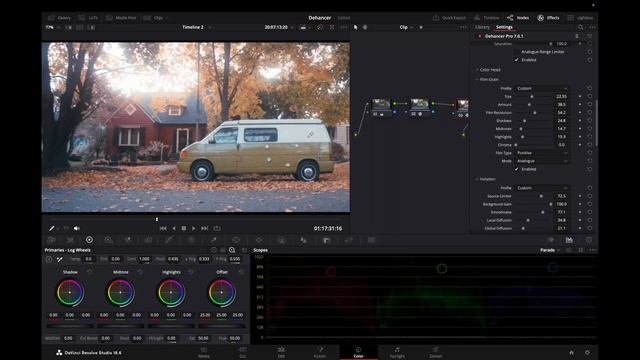Search effects with the magnifier icon
The height and width of the screenshot is (360, 640).
tap(580, 27)
